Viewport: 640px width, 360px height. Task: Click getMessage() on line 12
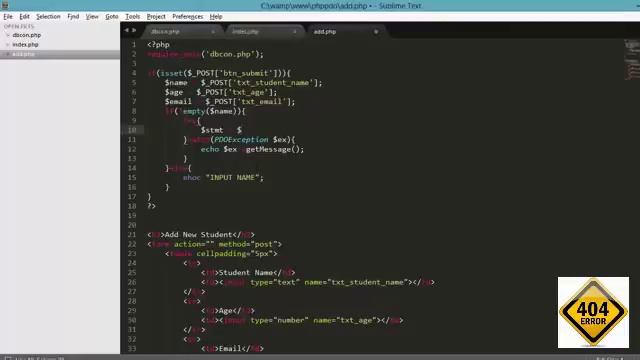[273, 149]
